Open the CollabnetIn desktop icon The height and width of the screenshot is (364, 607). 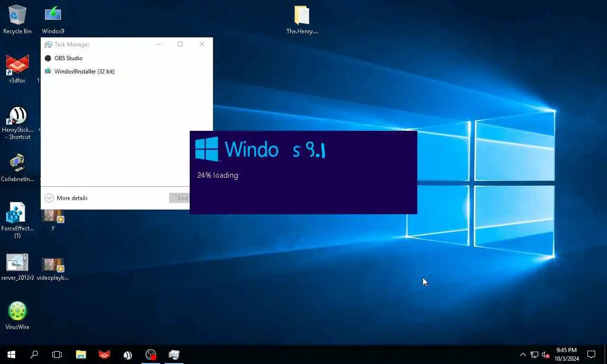18,167
